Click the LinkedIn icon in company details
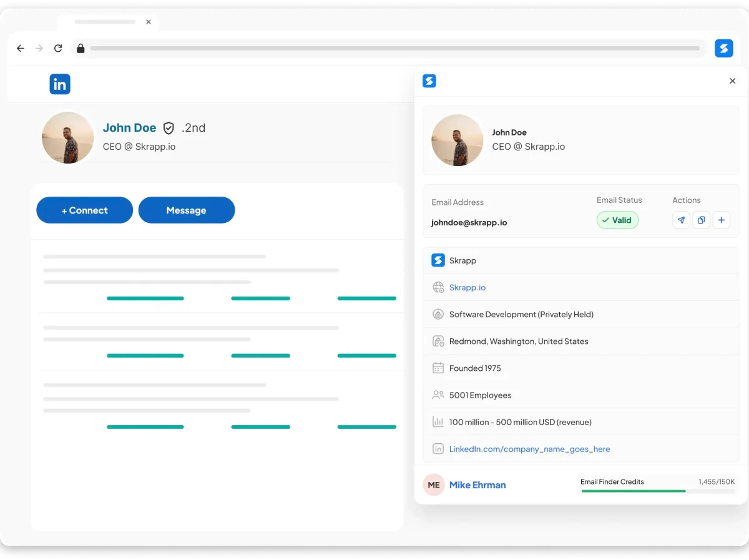749x560 pixels. point(438,449)
